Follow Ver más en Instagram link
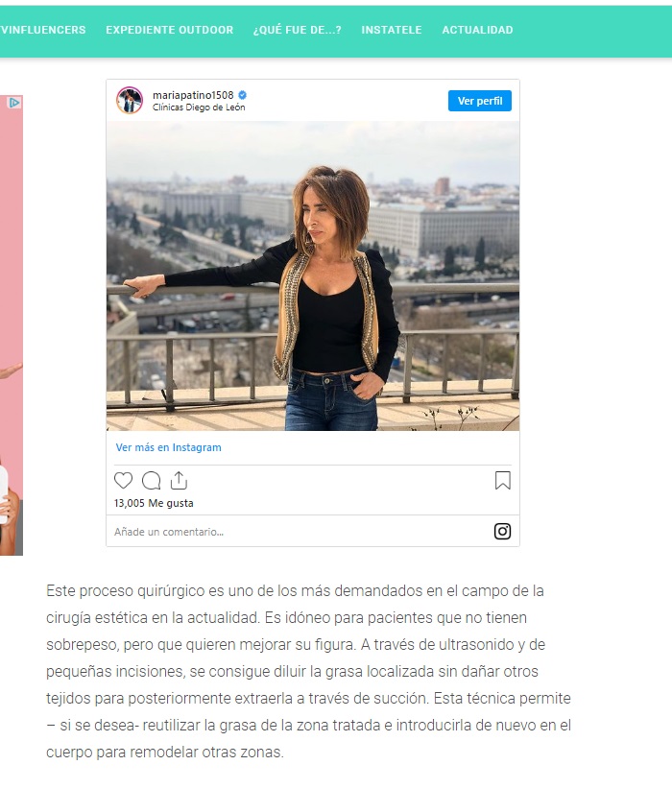The height and width of the screenshot is (789, 672). 169,447
